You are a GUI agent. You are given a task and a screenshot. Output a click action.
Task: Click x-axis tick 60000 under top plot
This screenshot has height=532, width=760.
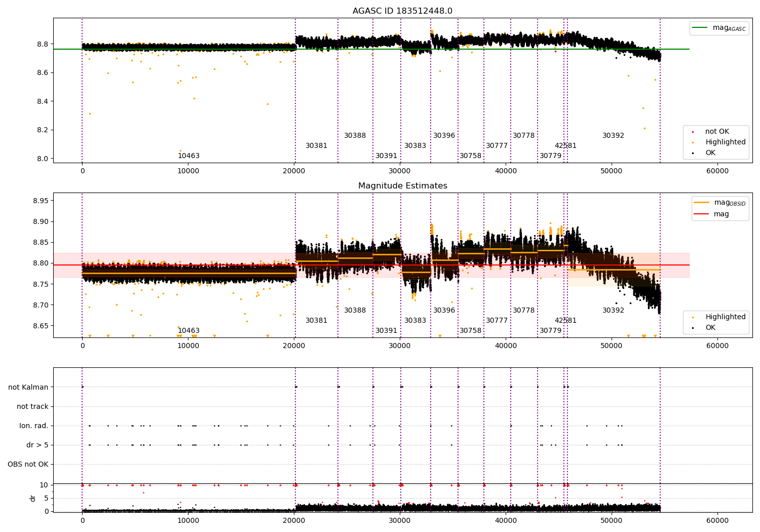click(717, 171)
